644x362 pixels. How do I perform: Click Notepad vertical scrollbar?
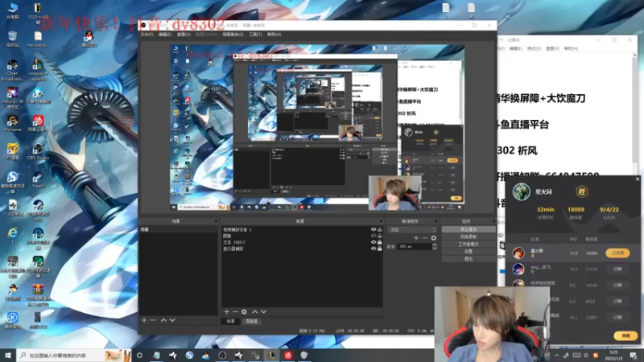(635, 113)
